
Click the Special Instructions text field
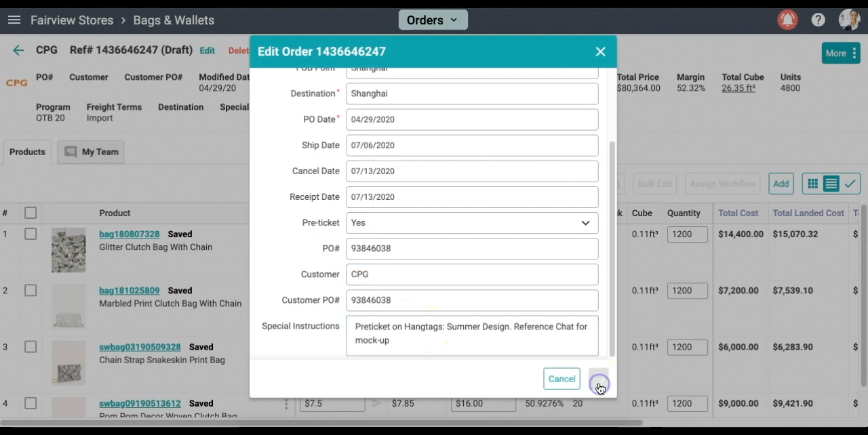pyautogui.click(x=472, y=335)
